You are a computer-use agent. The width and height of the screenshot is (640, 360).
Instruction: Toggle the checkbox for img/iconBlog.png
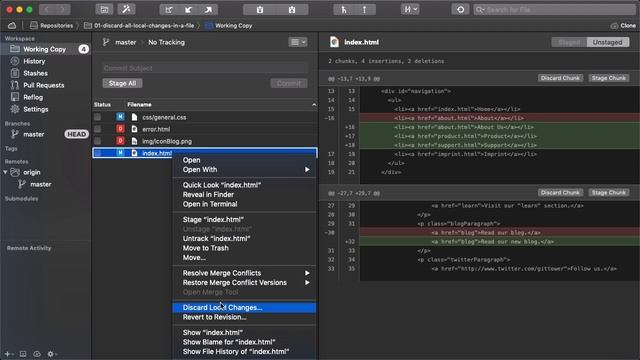tap(98, 141)
